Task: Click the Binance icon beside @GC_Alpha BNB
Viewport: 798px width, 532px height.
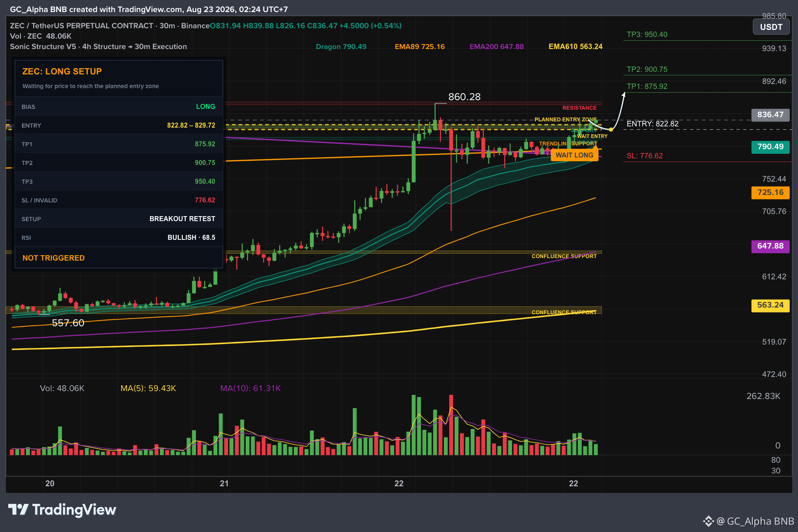Action: [708, 521]
